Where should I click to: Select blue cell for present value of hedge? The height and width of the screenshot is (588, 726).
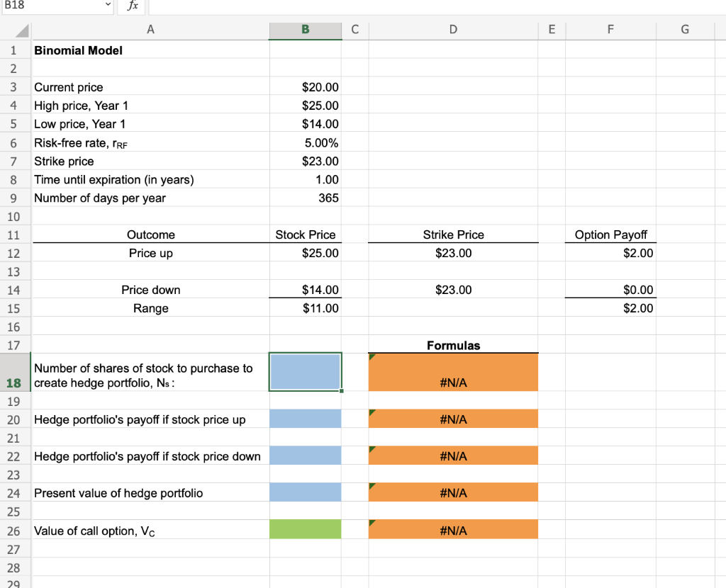pos(306,492)
